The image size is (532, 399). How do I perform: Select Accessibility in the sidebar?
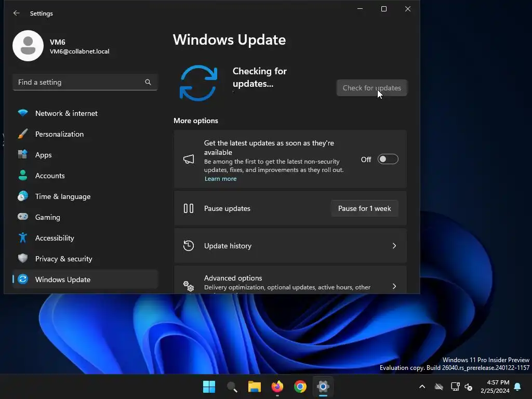tap(85, 238)
